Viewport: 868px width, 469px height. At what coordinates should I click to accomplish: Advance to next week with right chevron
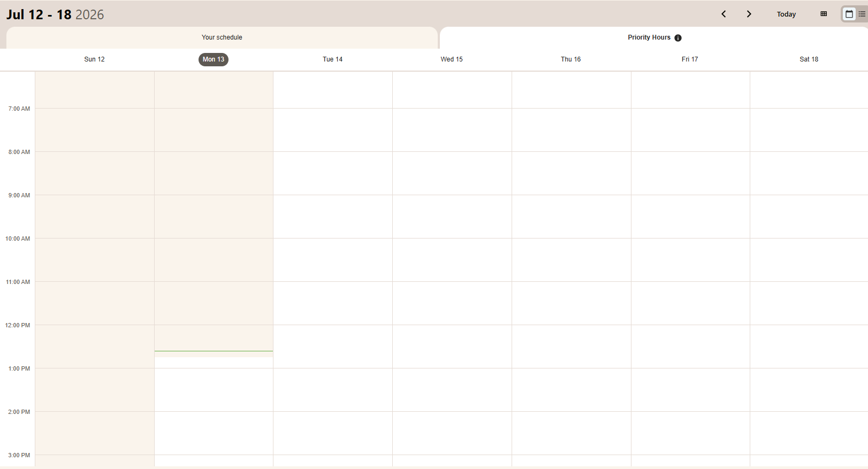pyautogui.click(x=749, y=14)
